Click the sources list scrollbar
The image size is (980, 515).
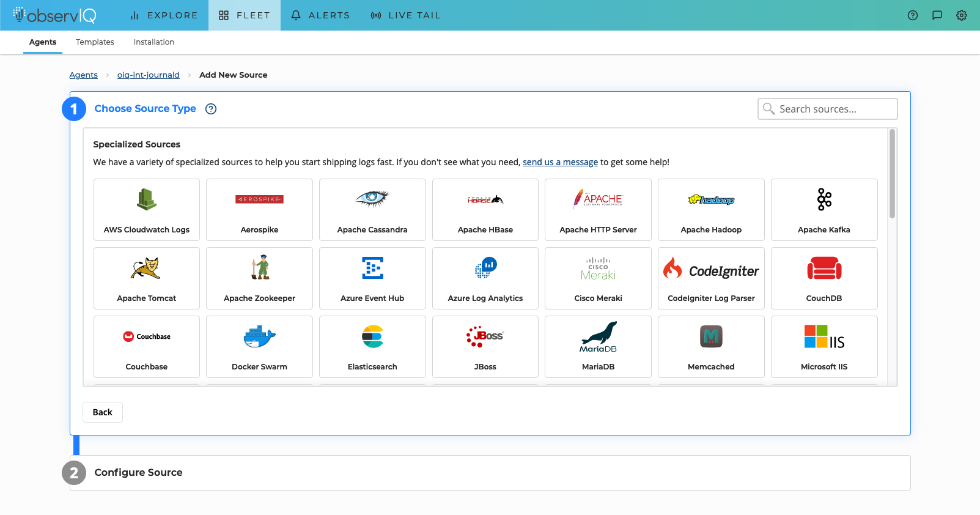click(x=892, y=174)
